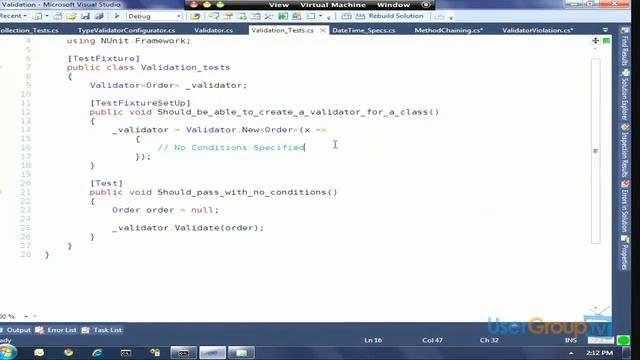The image size is (640, 360).
Task: Open Internet Explorer from the taskbar
Action: click(97, 353)
